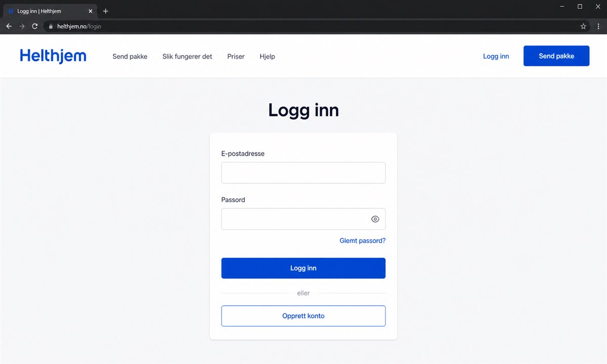Submit with the blue Logg inn button
This screenshot has height=364, width=607.
pyautogui.click(x=303, y=268)
